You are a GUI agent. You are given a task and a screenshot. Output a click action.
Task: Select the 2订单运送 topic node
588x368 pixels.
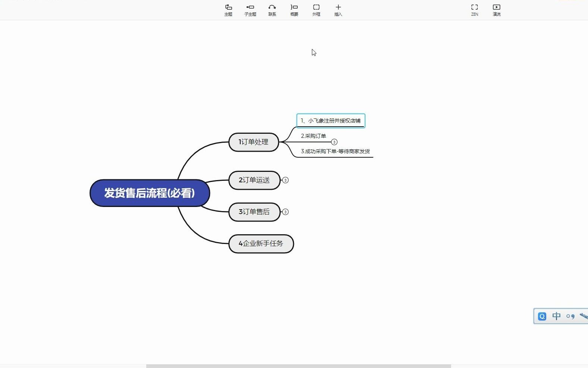pyautogui.click(x=254, y=180)
